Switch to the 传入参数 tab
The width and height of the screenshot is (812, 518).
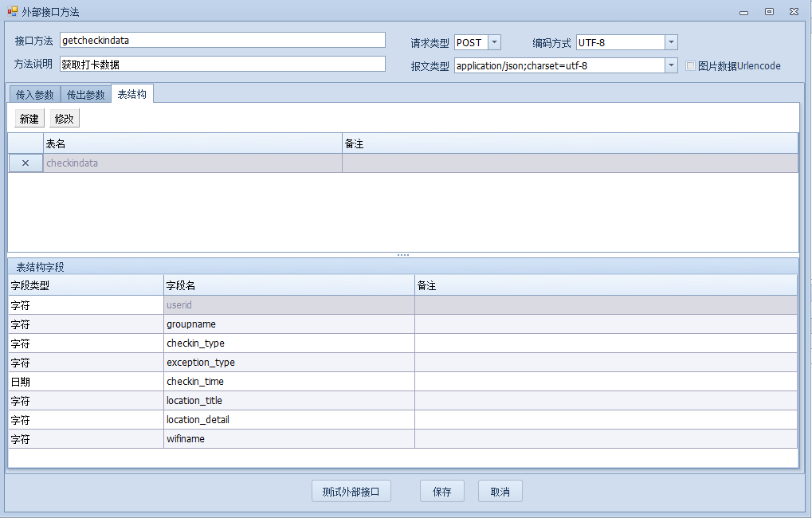click(x=35, y=95)
